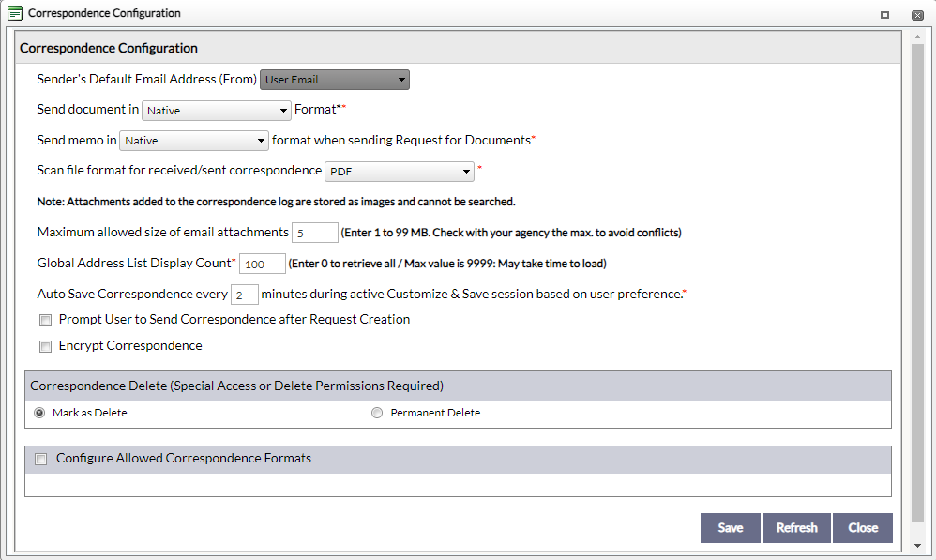Click the Auto Save Correspondence minutes field
936x560 pixels.
pyautogui.click(x=244, y=295)
